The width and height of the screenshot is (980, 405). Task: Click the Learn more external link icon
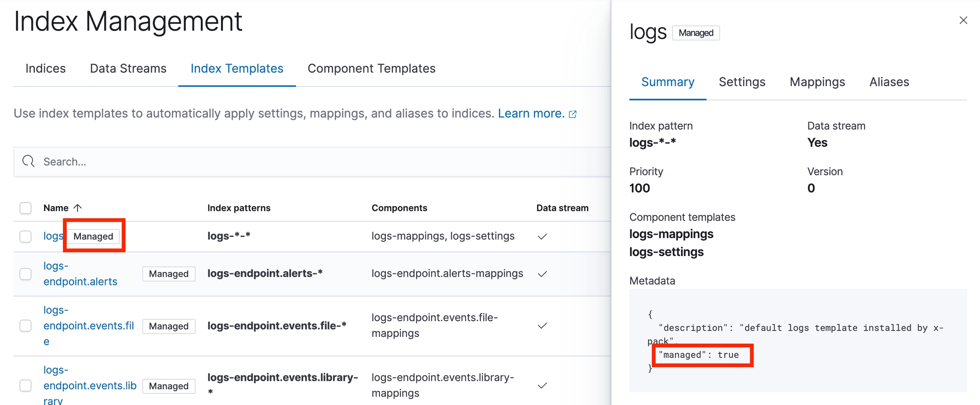573,114
